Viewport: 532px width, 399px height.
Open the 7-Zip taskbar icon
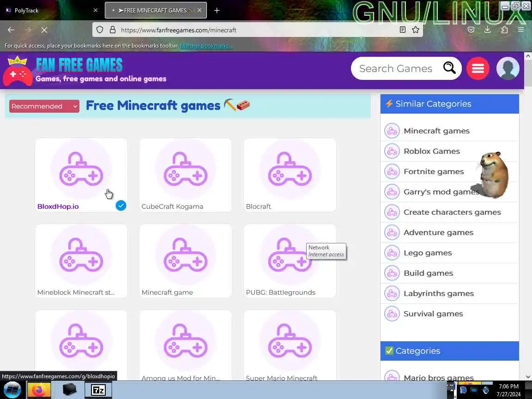click(x=98, y=390)
